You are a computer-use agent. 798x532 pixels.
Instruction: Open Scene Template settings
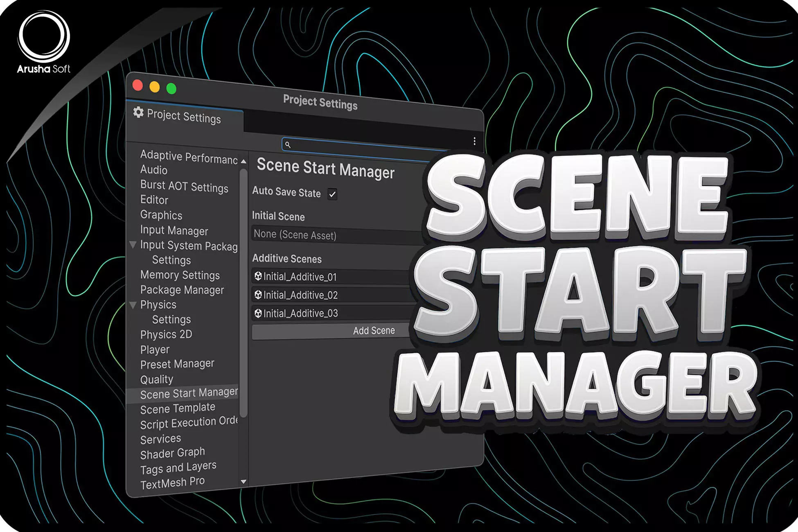coord(178,408)
